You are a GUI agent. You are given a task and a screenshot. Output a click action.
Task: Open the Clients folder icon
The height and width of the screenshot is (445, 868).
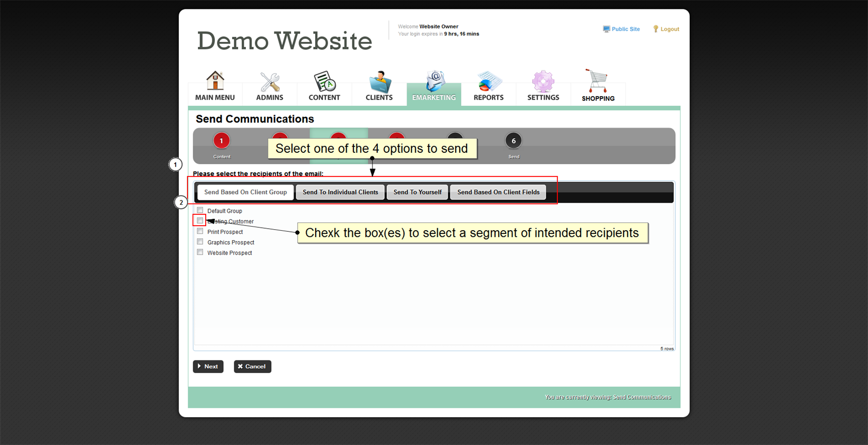[x=379, y=82]
